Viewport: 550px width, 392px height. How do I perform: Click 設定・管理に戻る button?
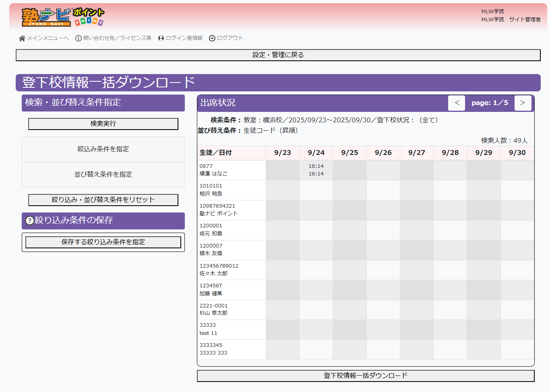[x=278, y=55]
